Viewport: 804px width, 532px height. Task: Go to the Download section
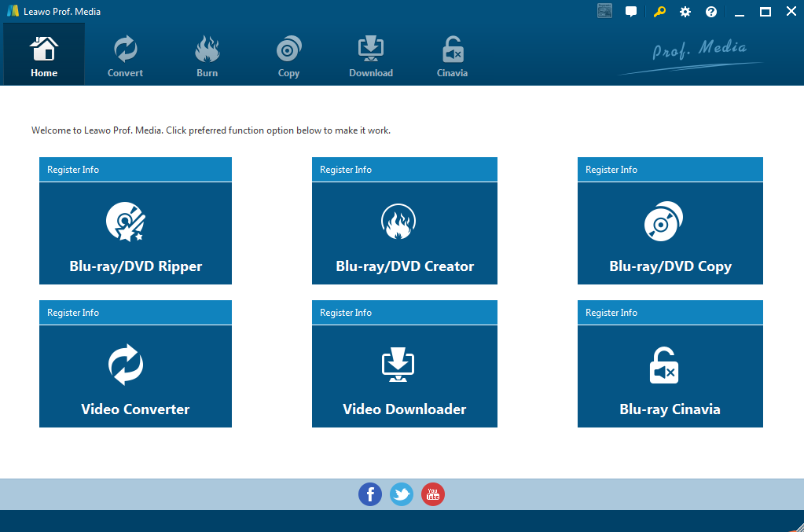(371, 57)
